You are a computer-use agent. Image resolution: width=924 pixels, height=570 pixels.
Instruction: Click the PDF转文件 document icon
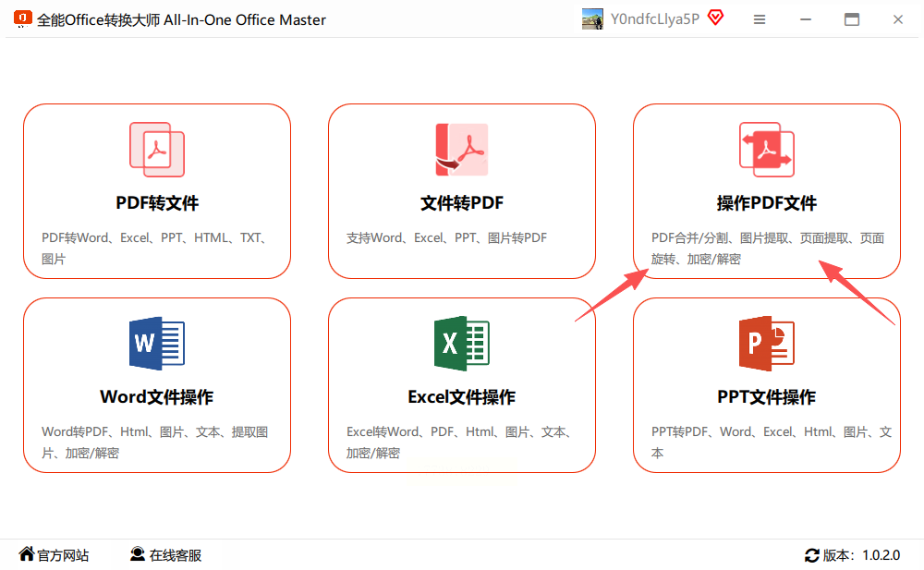(x=157, y=150)
